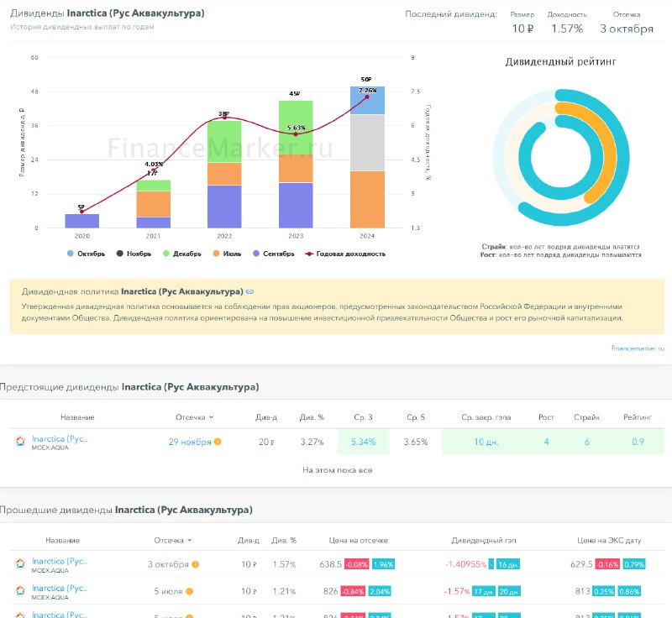Click the 3.27% dividend yield value
This screenshot has width=672, height=618.
click(x=312, y=442)
